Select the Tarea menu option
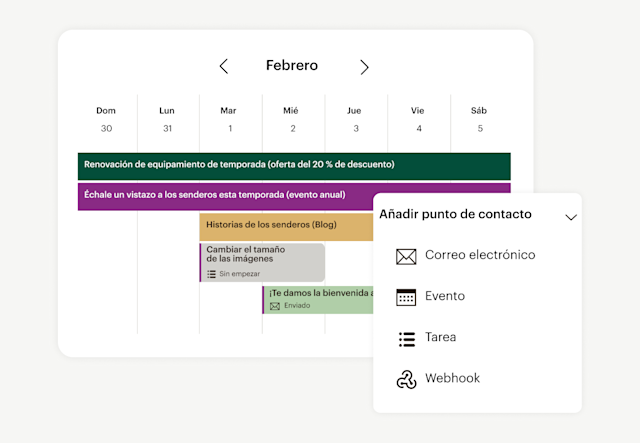 coord(440,338)
